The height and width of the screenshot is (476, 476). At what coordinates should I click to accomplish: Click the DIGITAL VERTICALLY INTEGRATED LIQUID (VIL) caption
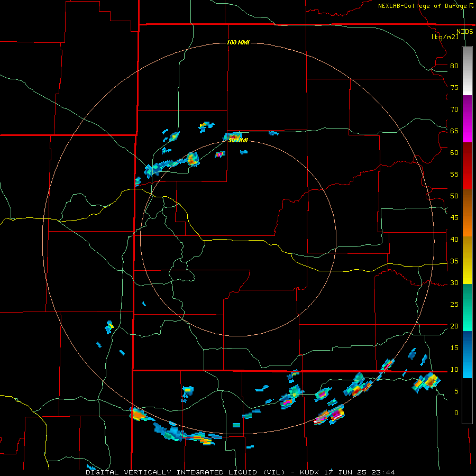185,472
